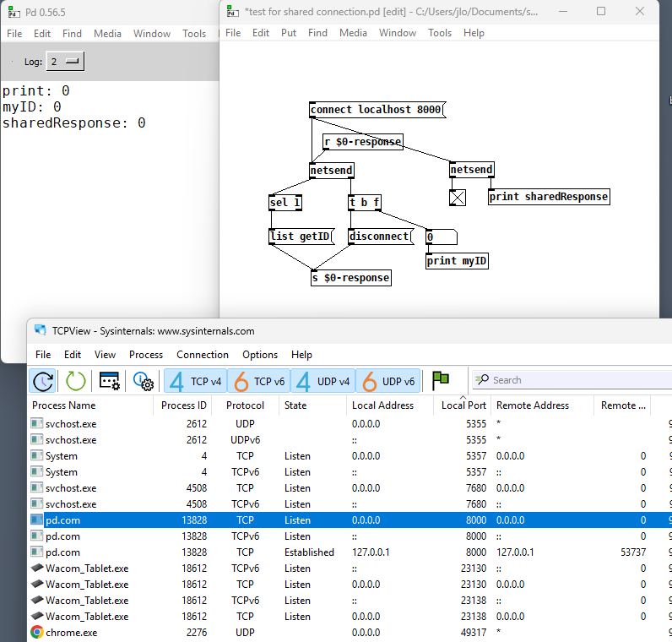Select the print sharedResponse object
The height and width of the screenshot is (642, 672).
click(x=549, y=197)
